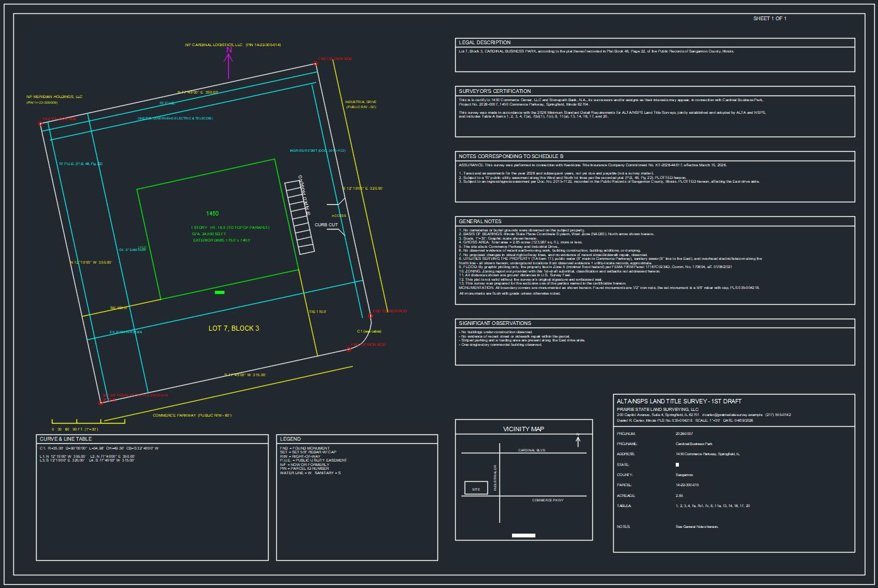This screenshot has height=588, width=878.
Task: Select the "GENERAL NOTES" heading
Action: click(x=480, y=221)
